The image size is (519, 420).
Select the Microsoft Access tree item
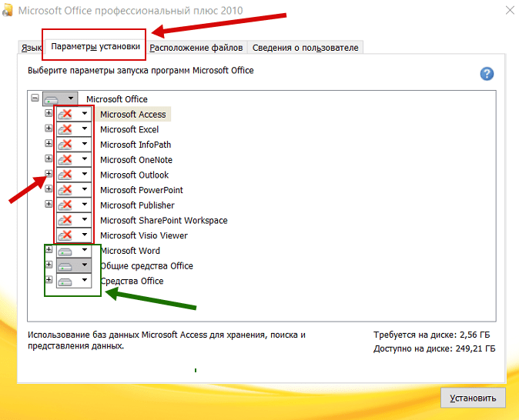[x=133, y=115]
